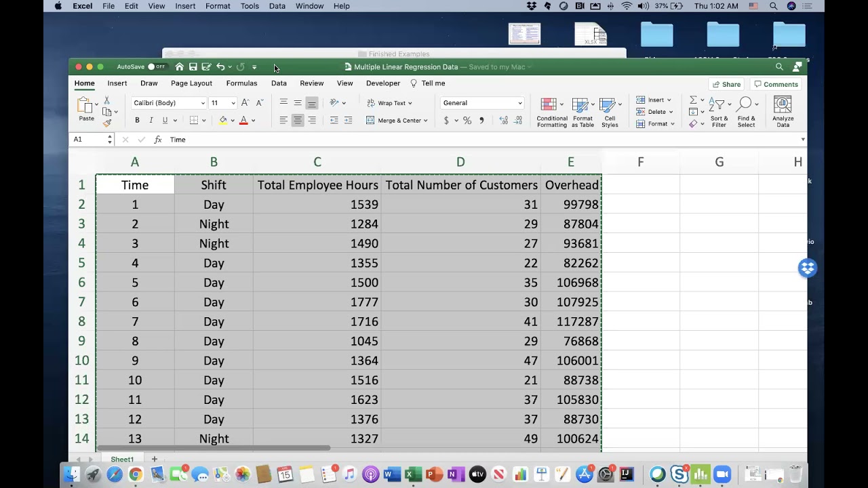Toggle Align Left
The height and width of the screenshot is (488, 868).
283,121
